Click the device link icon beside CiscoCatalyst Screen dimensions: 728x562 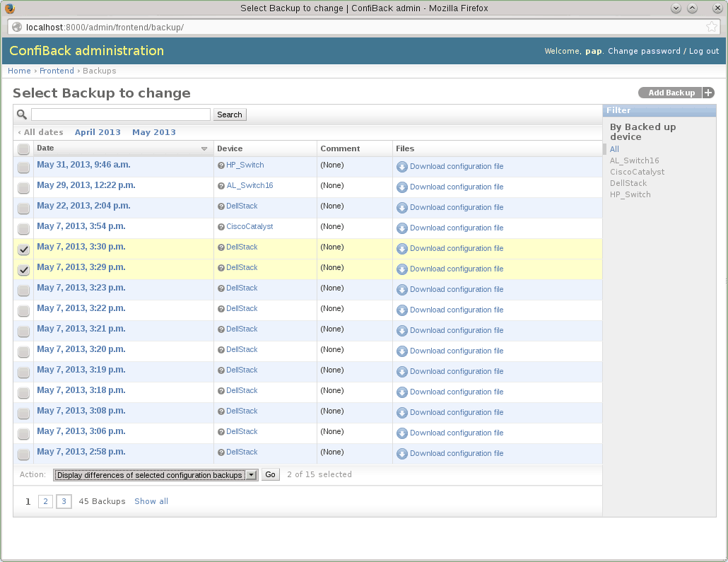tap(221, 226)
